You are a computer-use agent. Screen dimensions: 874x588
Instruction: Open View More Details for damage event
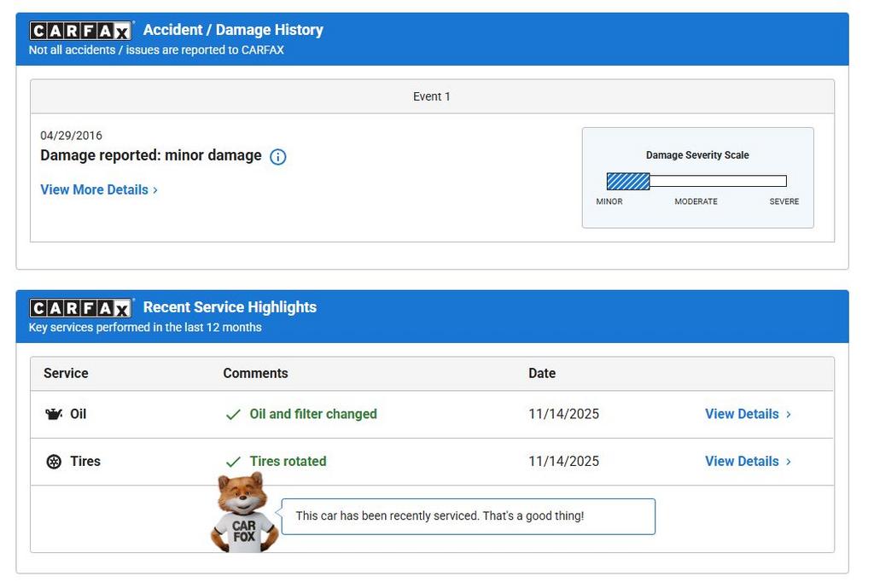point(94,189)
